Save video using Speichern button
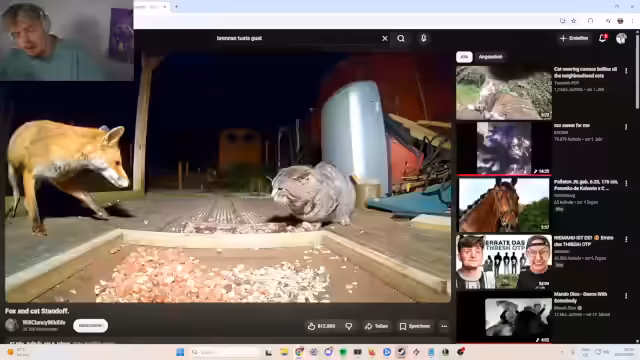The image size is (640, 360). [415, 326]
